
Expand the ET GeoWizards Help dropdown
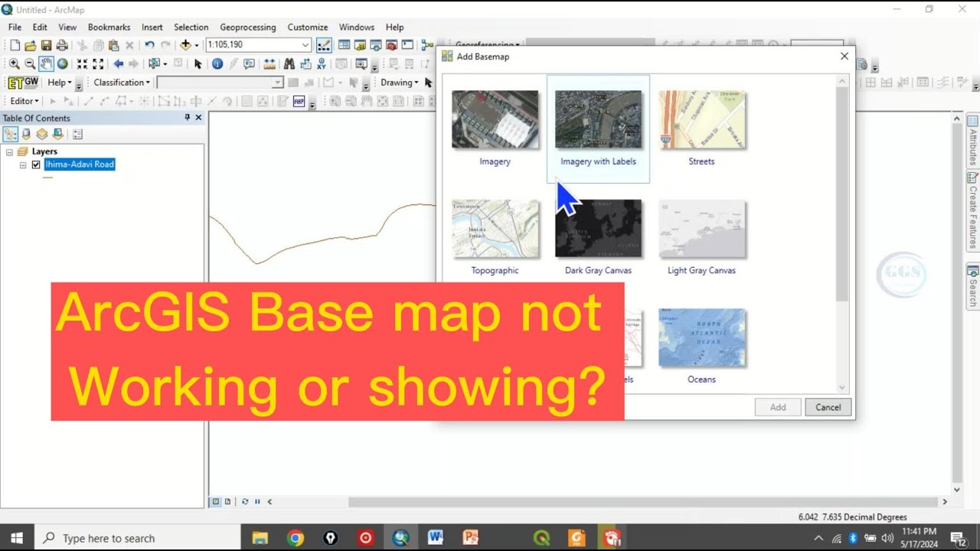[59, 83]
